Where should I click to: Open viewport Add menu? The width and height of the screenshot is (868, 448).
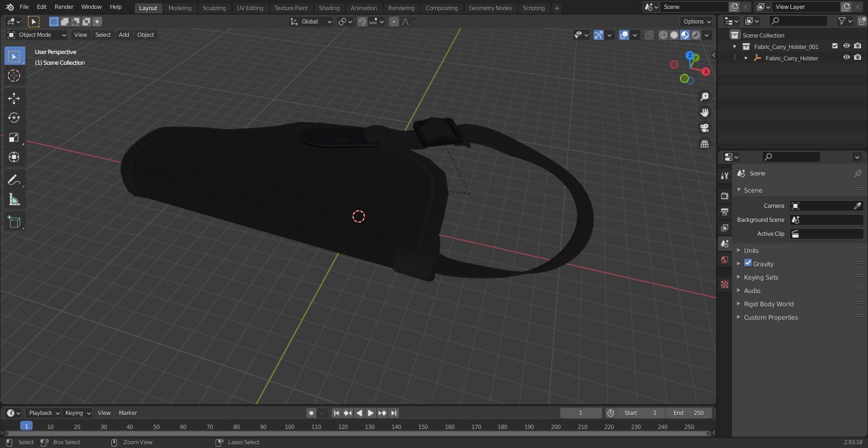(124, 35)
